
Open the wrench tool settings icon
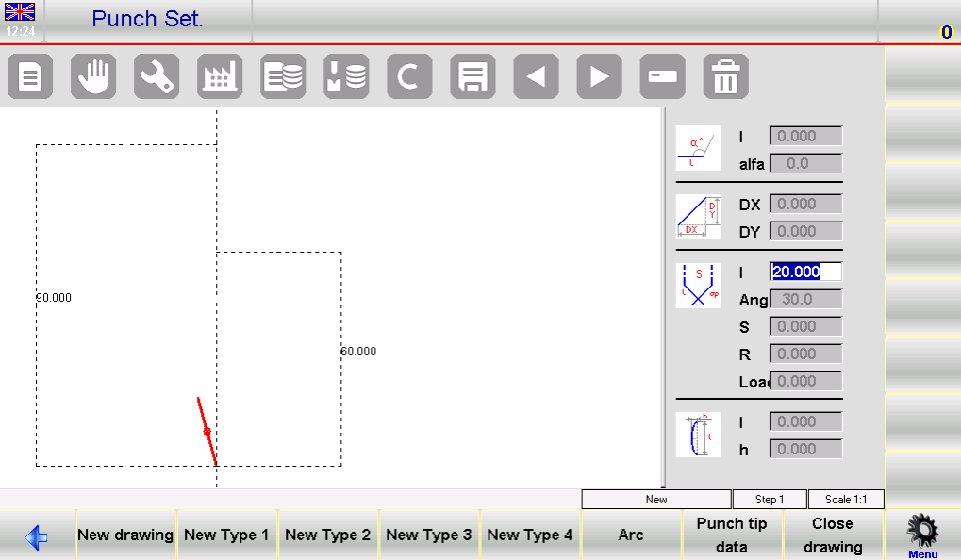tap(156, 76)
